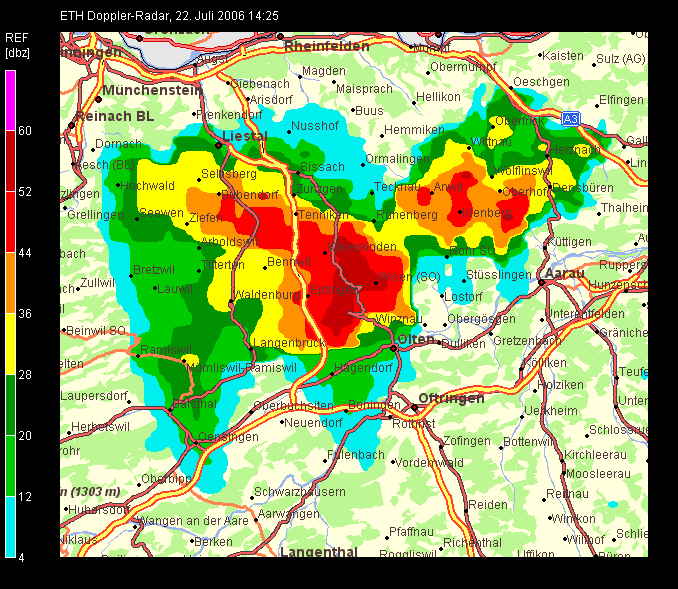Click the Neuendorf label

(x=313, y=423)
